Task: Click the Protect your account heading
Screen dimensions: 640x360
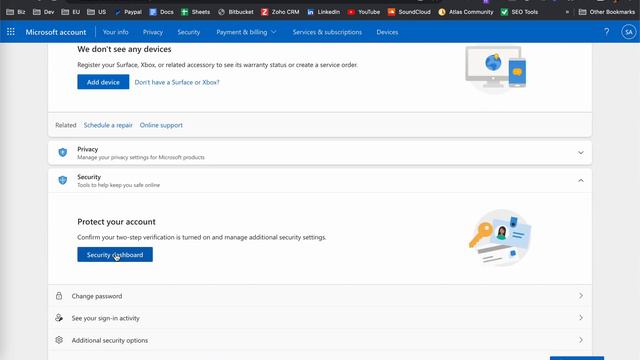Action: 116,222
